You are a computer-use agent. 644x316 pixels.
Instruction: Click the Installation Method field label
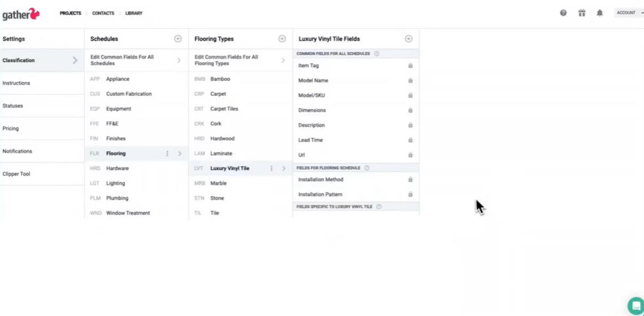pyautogui.click(x=321, y=179)
